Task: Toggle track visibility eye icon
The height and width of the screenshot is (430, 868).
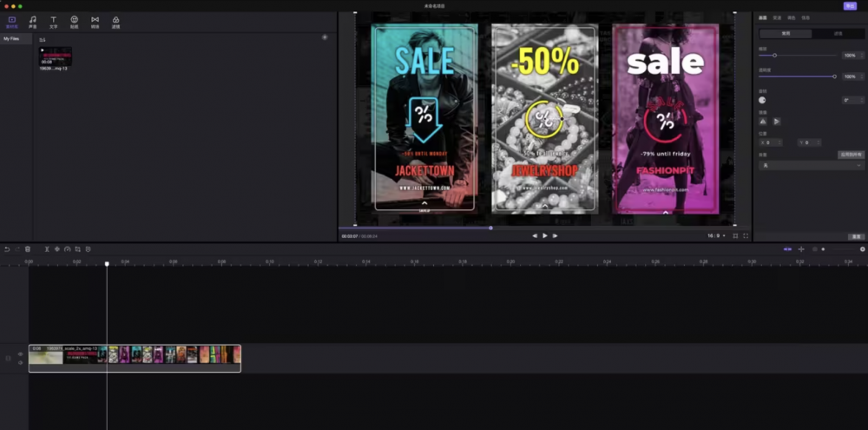Action: [x=21, y=354]
